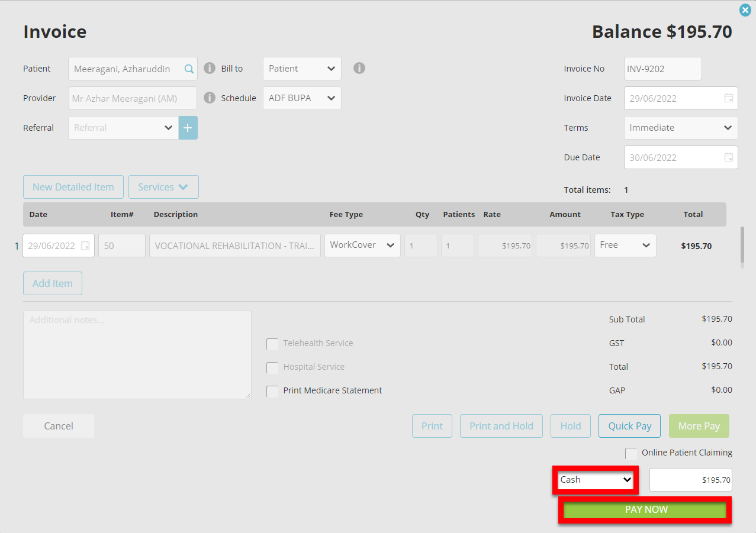Click the Cancel button
Screen dimensions: 756x533
click(x=59, y=426)
